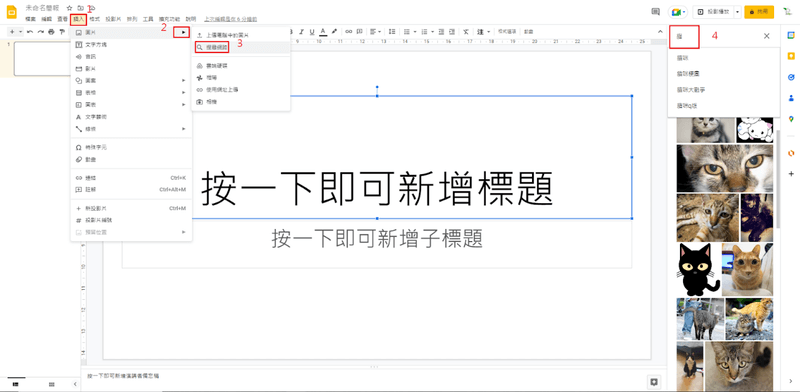
Task: Open Google Keep side panel
Action: click(791, 56)
